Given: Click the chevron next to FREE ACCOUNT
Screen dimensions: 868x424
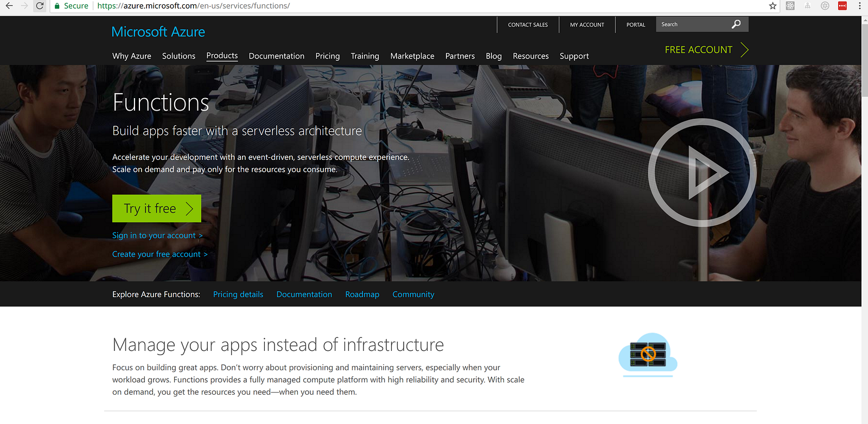Looking at the screenshot, I should (745, 50).
